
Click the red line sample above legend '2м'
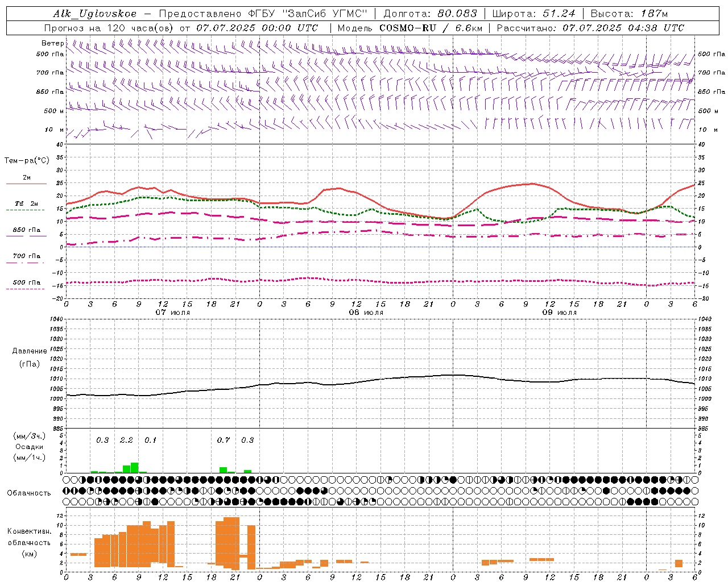(x=26, y=184)
